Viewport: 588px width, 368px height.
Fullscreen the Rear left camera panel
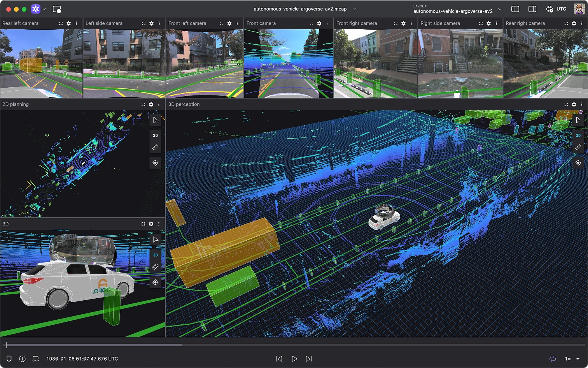pos(61,23)
